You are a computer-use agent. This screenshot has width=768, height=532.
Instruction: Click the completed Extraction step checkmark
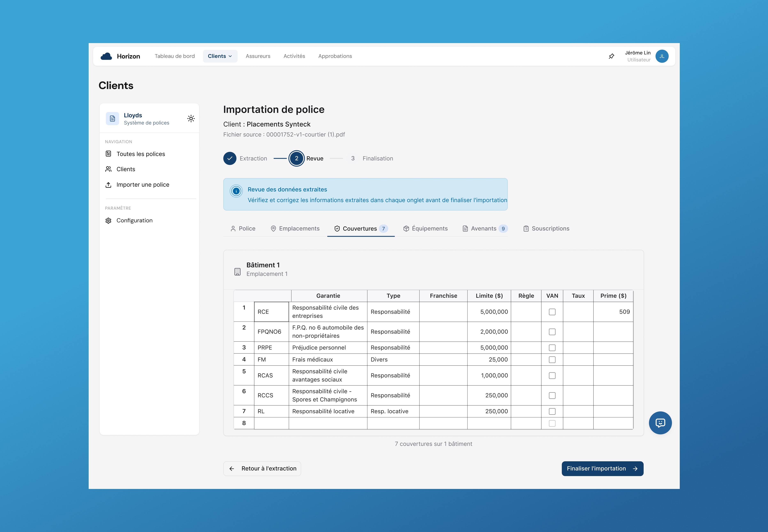[x=230, y=159]
